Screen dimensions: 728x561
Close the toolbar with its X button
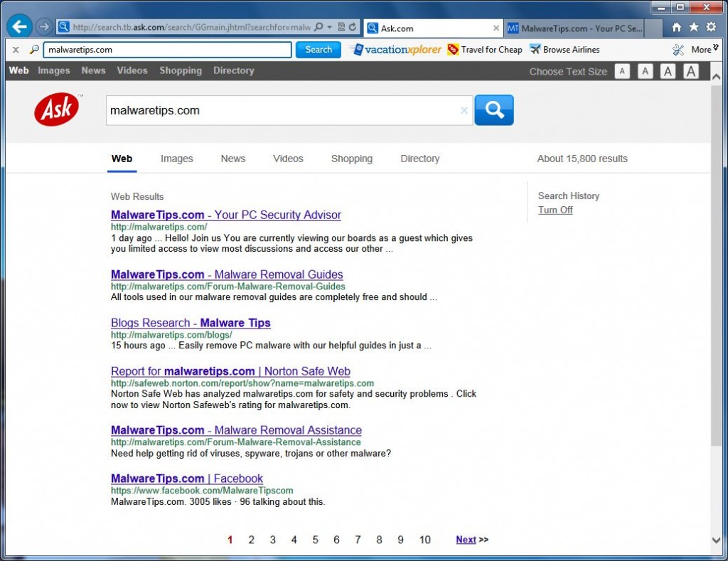coord(16,50)
